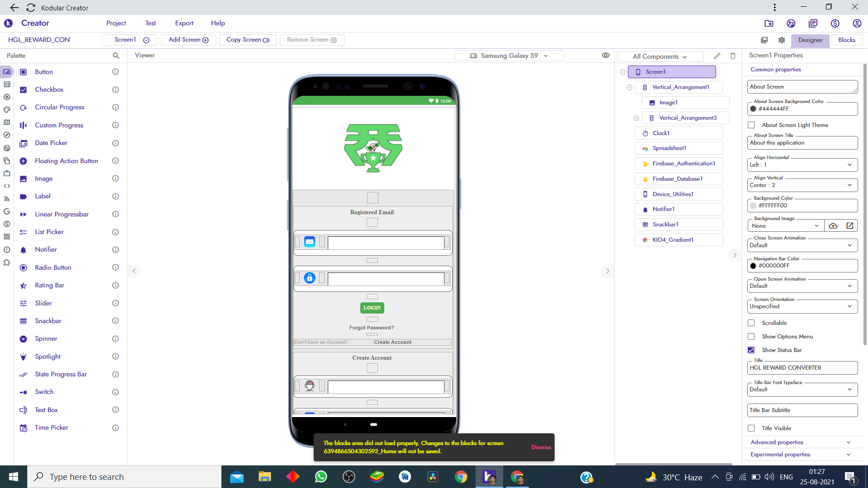This screenshot has width=868, height=488.
Task: Open the Samsung Galaxy S9 device dropdown
Action: [509, 56]
